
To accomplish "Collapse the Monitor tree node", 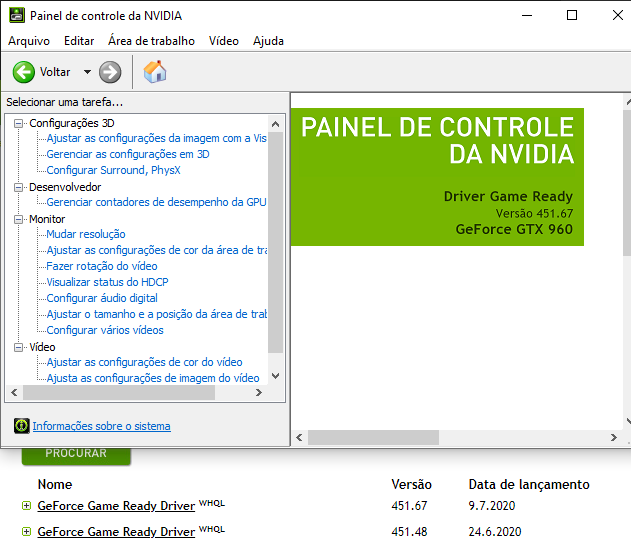I will 19,219.
